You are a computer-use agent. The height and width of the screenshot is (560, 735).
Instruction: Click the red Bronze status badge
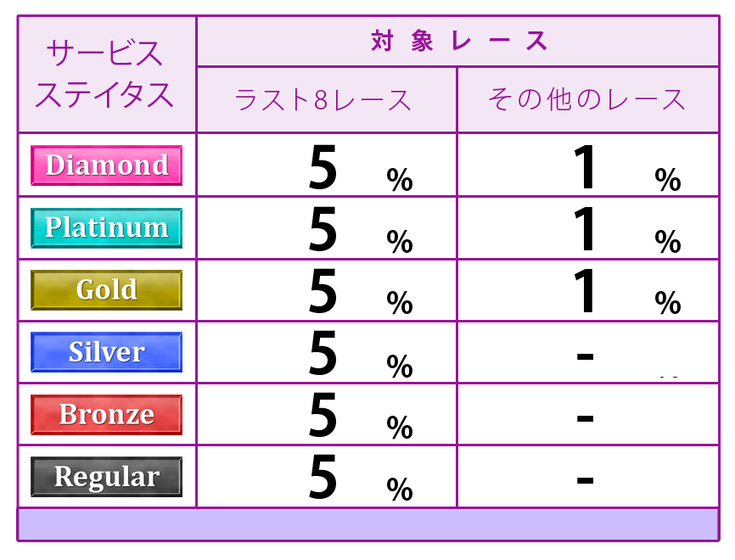[x=106, y=414]
